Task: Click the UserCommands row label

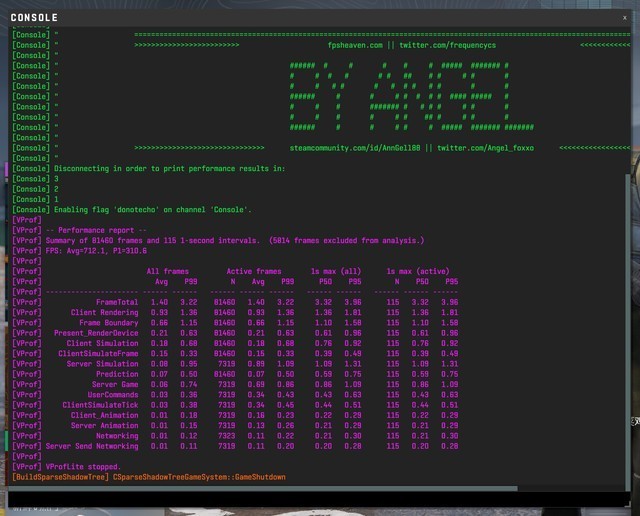Action: [113, 395]
